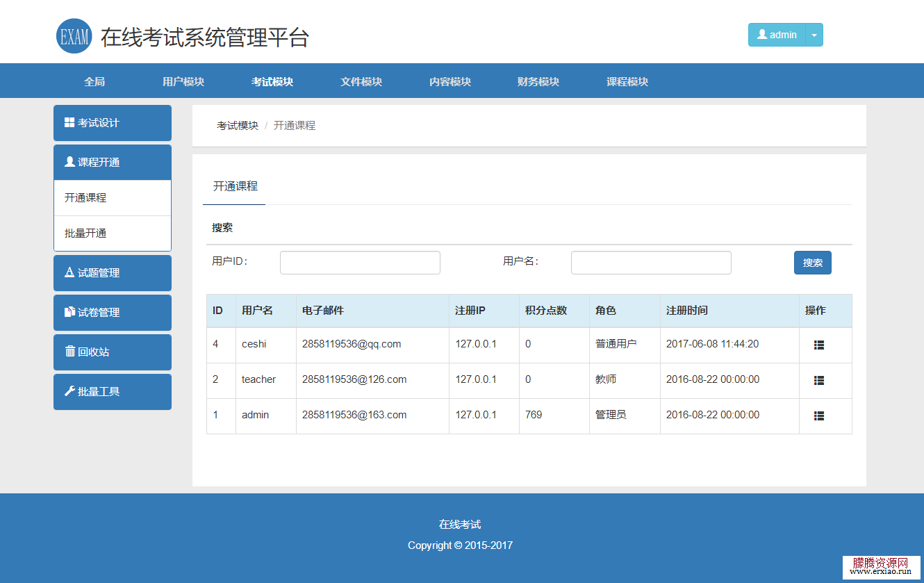Open the admin account dropdown arrow
This screenshot has height=583, width=924.
(814, 35)
